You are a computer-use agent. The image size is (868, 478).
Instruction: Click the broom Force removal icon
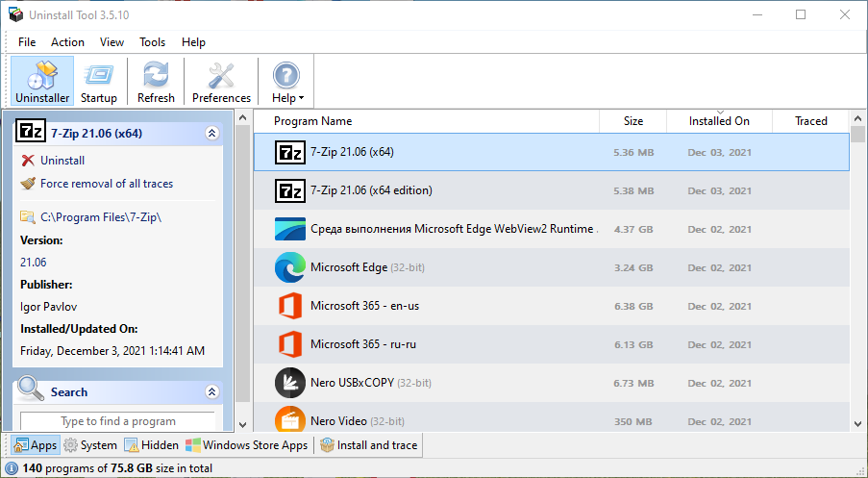click(28, 184)
